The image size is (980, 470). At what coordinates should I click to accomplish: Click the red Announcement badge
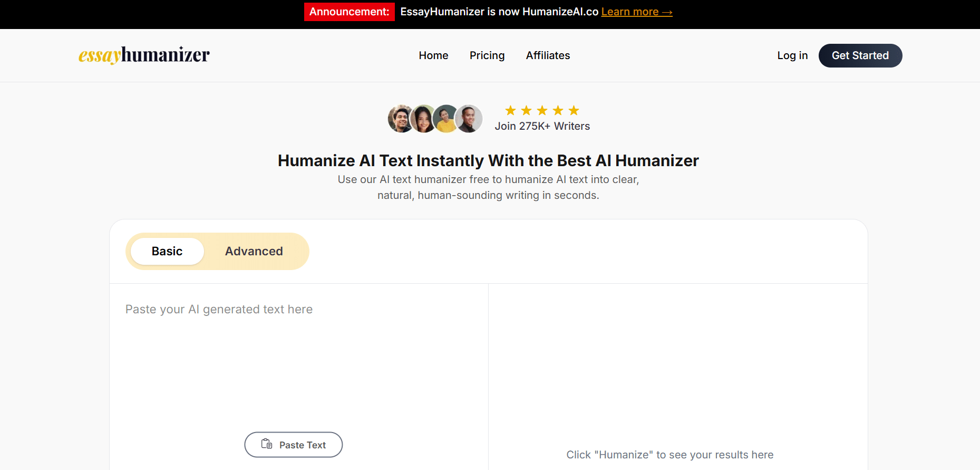350,12
